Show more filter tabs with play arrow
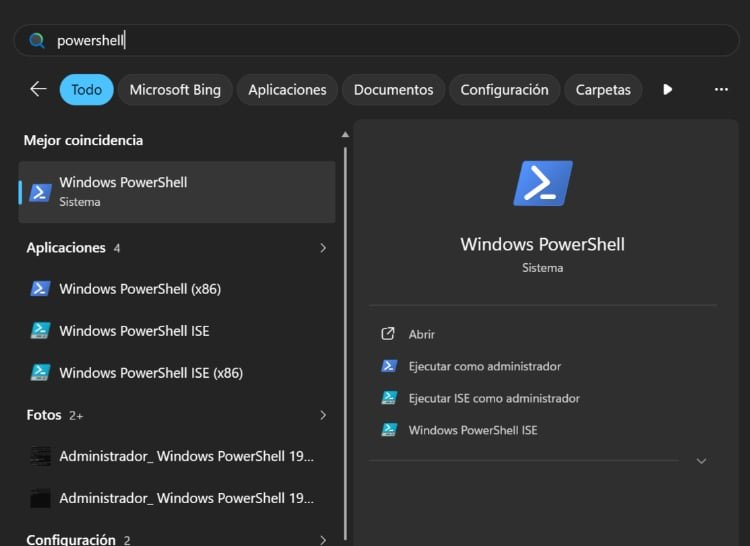Viewport: 750px width, 546px height. tap(668, 89)
